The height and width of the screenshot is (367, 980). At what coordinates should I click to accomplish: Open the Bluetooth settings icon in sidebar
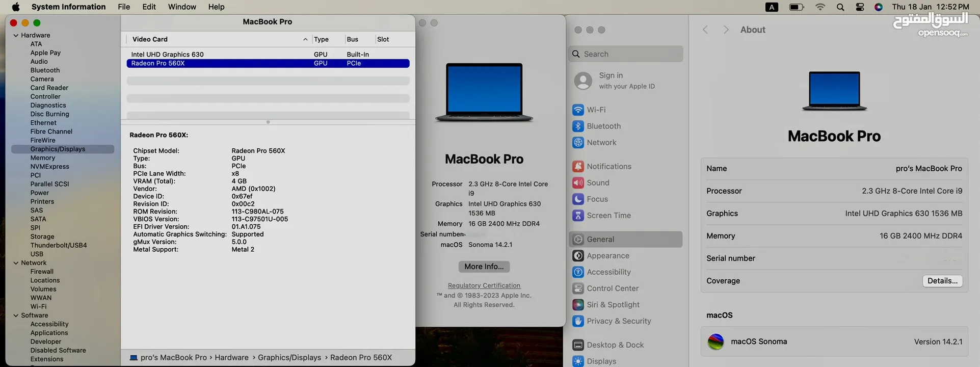pos(578,126)
